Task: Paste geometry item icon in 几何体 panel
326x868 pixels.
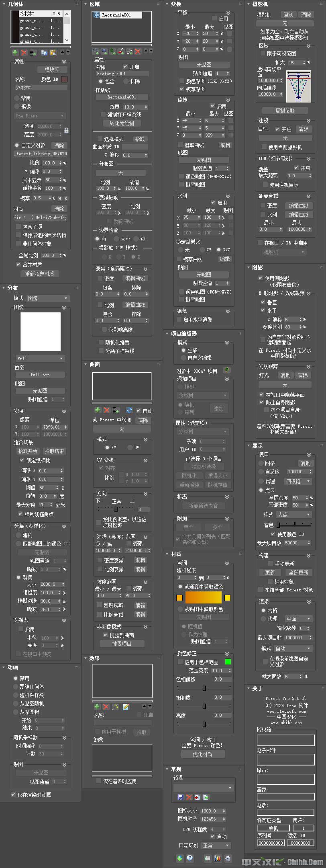Action: (53, 53)
